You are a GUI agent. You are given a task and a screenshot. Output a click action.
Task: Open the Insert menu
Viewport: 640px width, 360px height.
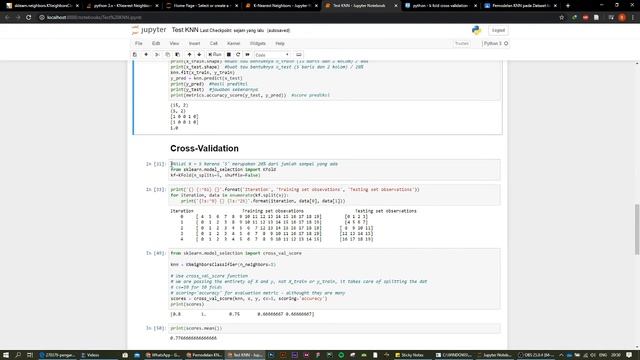pos(194,43)
